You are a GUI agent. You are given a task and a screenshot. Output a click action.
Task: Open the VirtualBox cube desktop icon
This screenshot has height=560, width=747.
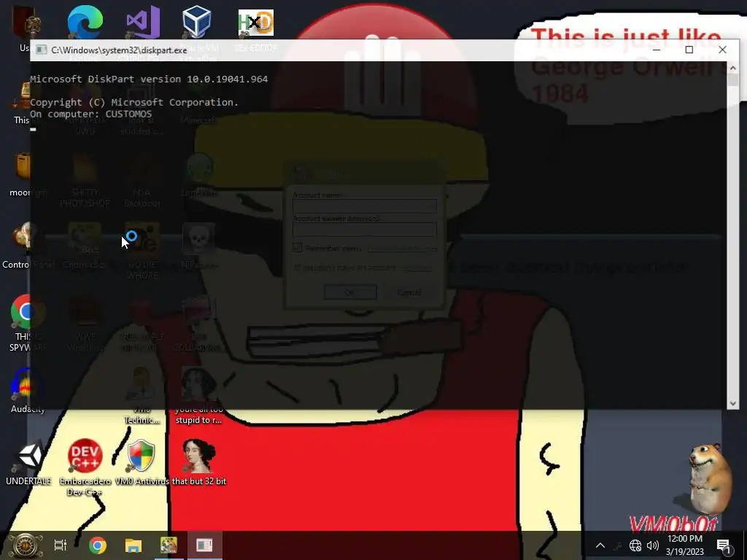click(x=197, y=21)
